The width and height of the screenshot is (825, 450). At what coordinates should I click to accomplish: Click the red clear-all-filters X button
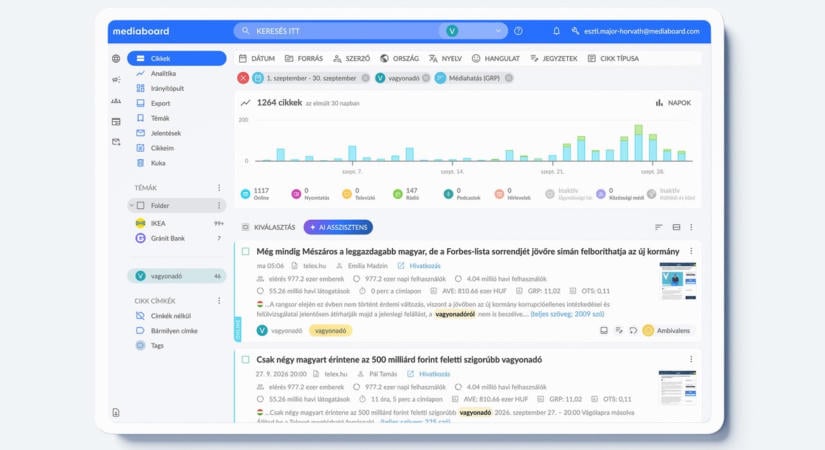click(243, 78)
